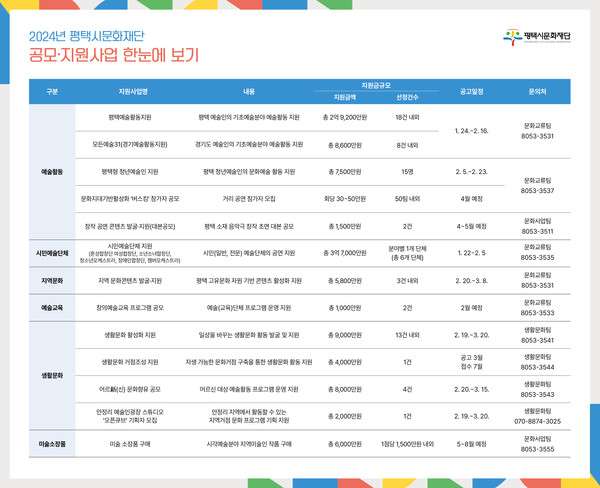The image size is (600, 488).
Task: Click '어르신 문화향유 공모' program name
Action: [130, 389]
